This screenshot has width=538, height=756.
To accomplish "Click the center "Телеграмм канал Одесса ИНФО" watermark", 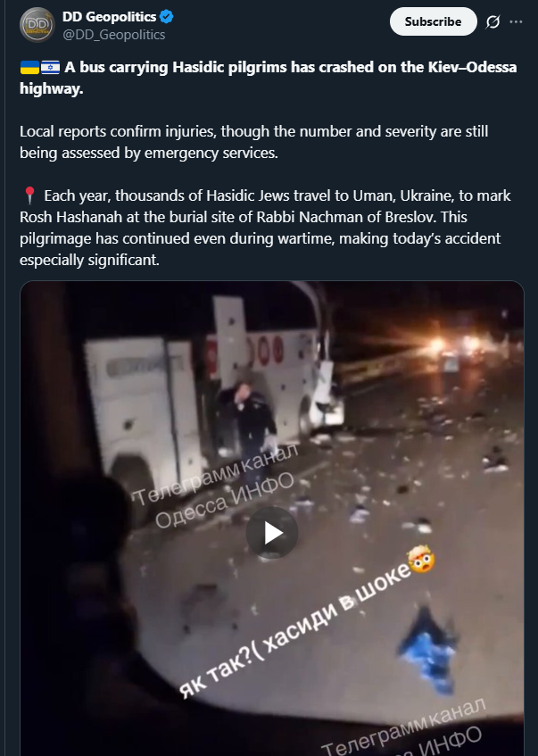I will click(x=217, y=485).
